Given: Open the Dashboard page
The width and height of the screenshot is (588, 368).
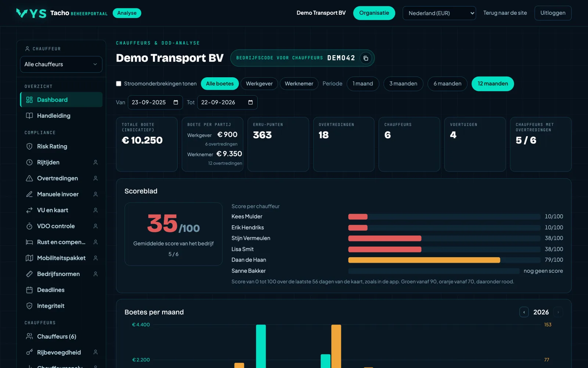Looking at the screenshot, I should tap(61, 100).
